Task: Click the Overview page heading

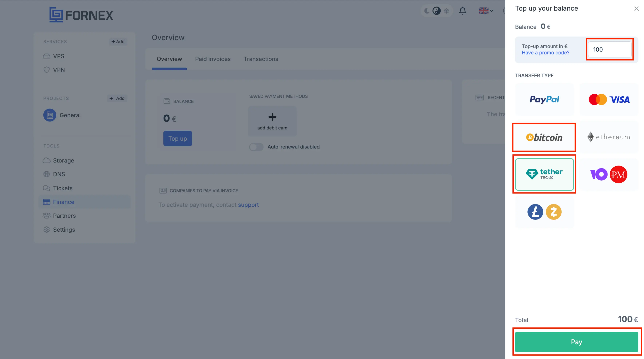Action: click(x=168, y=37)
